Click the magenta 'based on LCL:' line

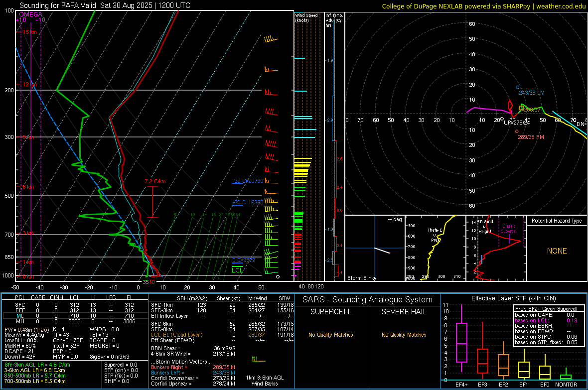click(x=546, y=320)
